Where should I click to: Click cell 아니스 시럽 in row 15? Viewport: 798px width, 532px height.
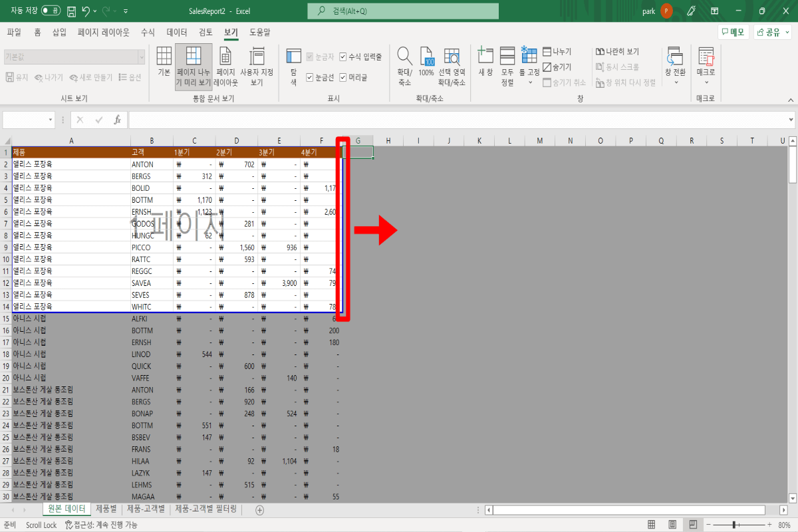coord(71,319)
